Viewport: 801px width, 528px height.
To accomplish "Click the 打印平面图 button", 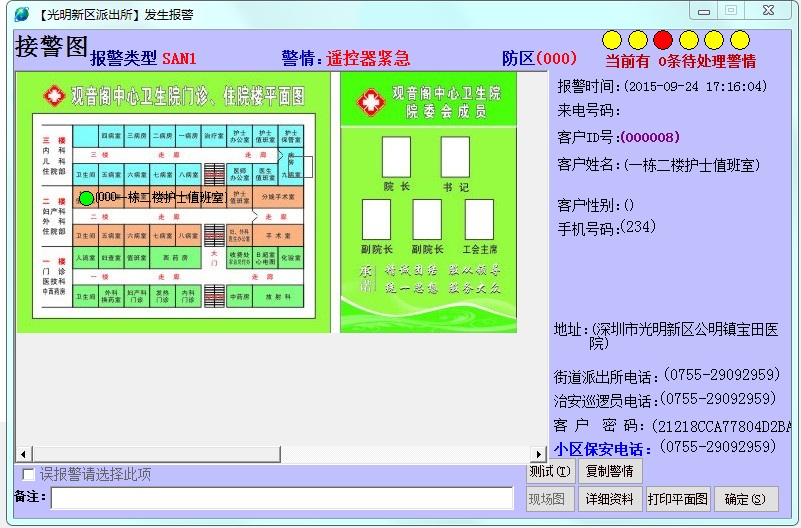I will [x=678, y=499].
